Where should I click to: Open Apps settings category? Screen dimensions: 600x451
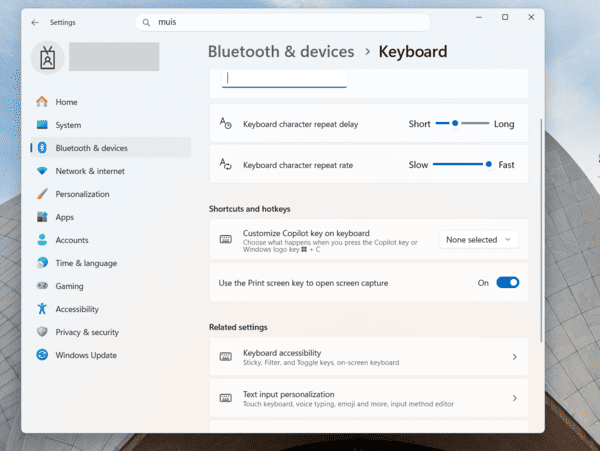point(110,217)
